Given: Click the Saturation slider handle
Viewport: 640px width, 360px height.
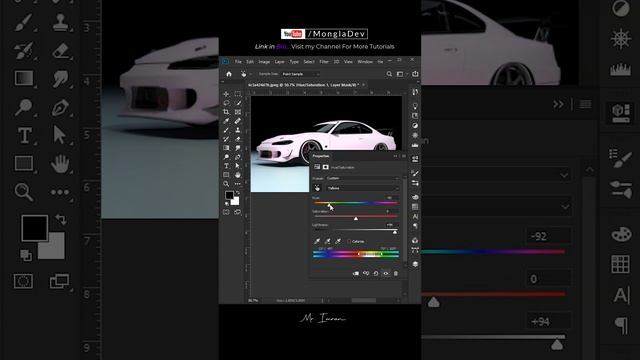Looking at the screenshot, I should pyautogui.click(x=356, y=219).
